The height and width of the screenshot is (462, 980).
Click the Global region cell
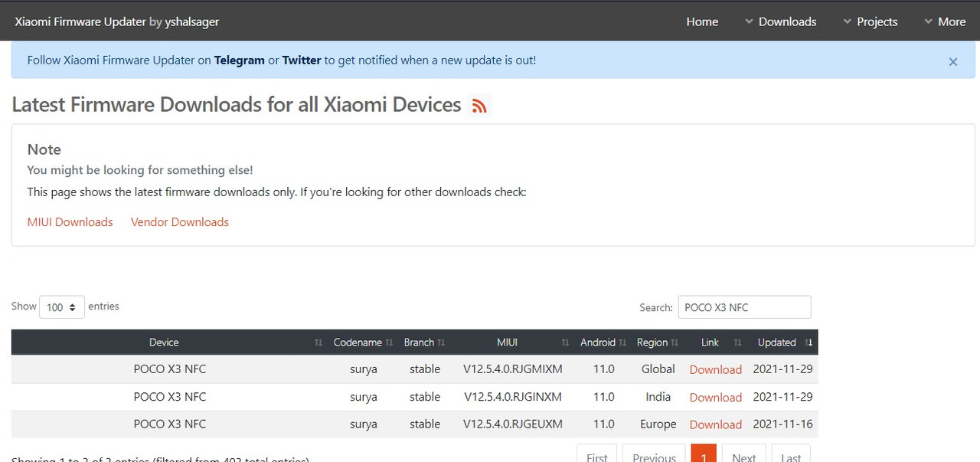(x=658, y=369)
